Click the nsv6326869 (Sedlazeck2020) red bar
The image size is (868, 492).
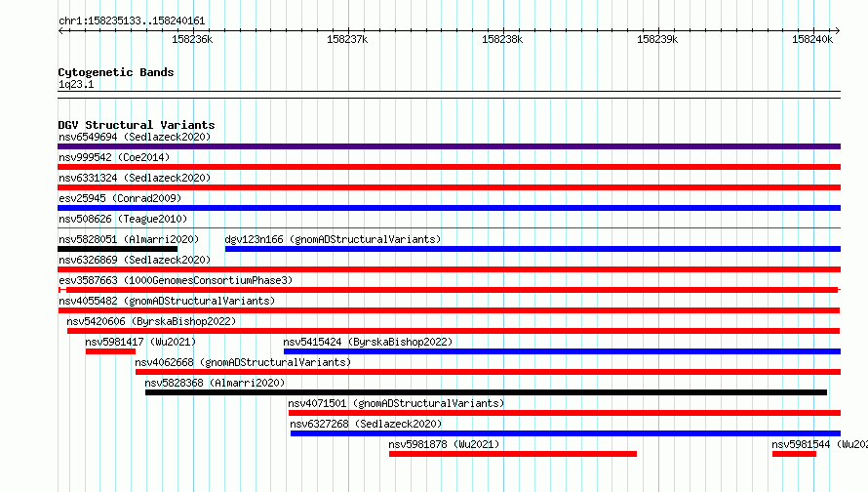click(x=449, y=269)
